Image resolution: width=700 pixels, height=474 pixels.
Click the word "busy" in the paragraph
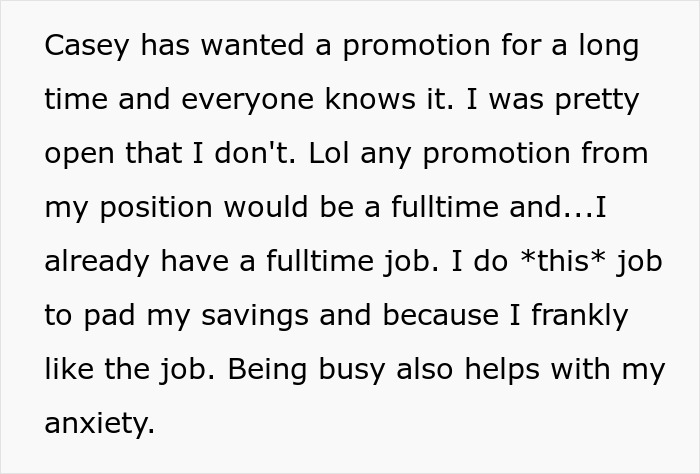coord(353,370)
